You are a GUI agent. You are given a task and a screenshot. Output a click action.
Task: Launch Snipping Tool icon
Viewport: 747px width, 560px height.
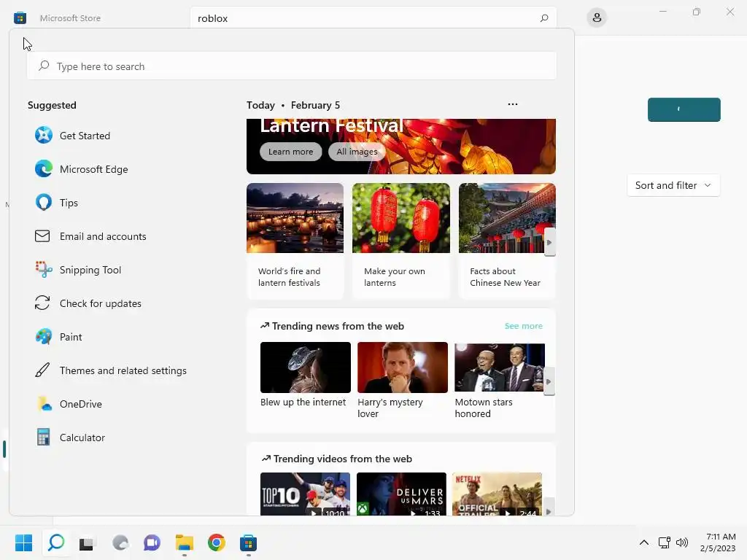pyautogui.click(x=43, y=270)
